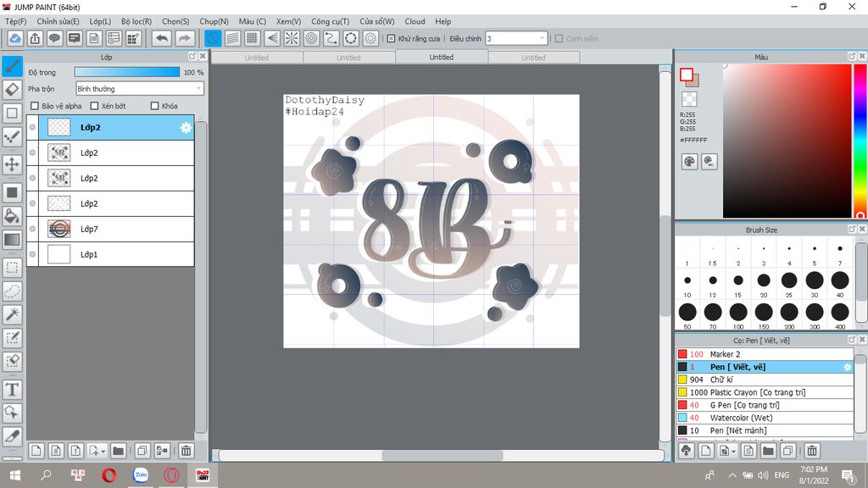Toggle the Bảo vệ alpha checkbox

pos(35,106)
